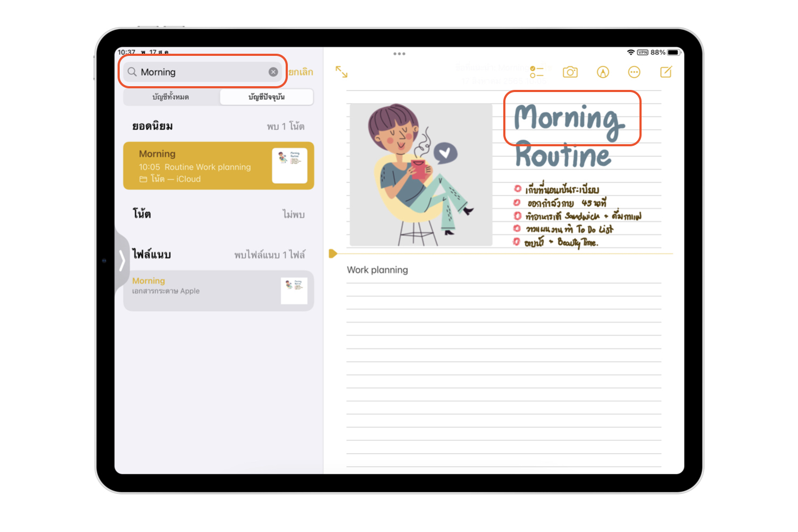Screen dimensions: 798x532
Task: Tap the coffee girl illustration
Action: pyautogui.click(x=420, y=174)
